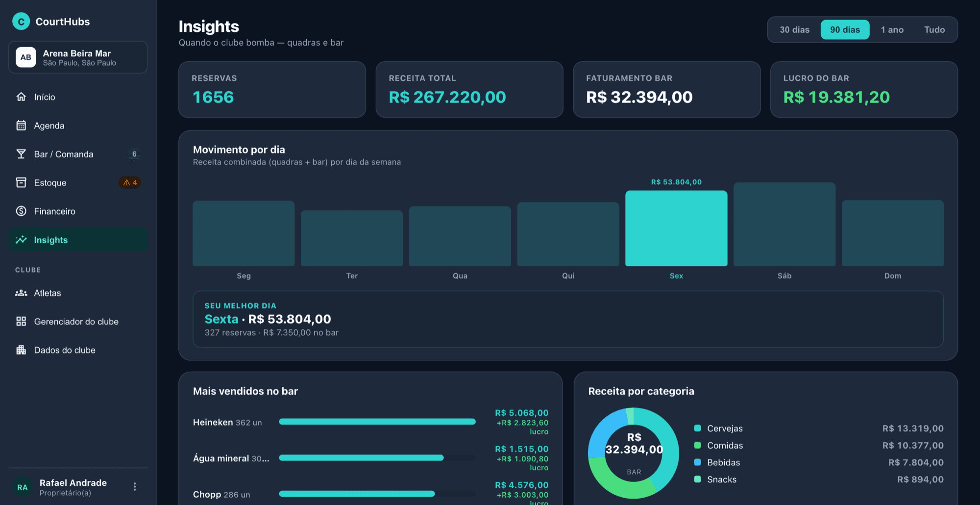
Task: Open the Financeiro section
Action: coord(78,211)
